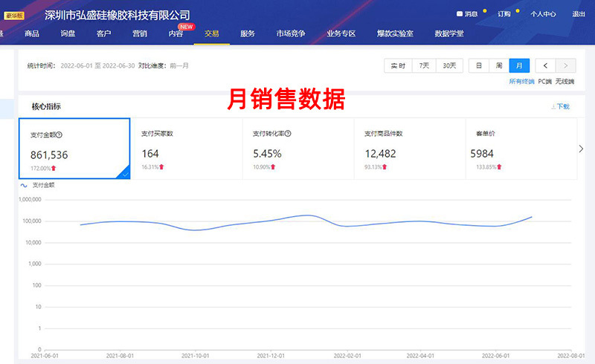Image resolution: width=595 pixels, height=364 pixels.
Task: Select the 实时 time range button
Action: pos(398,65)
